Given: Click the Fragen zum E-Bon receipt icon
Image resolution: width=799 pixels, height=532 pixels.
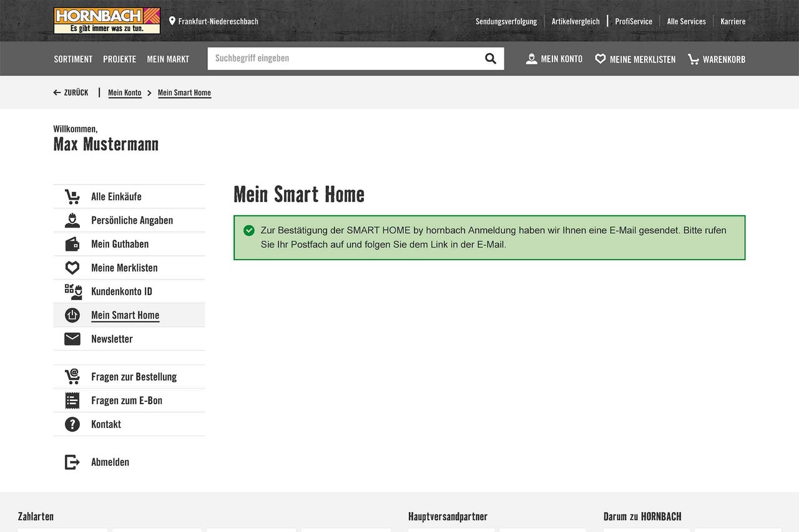Looking at the screenshot, I should click(72, 400).
